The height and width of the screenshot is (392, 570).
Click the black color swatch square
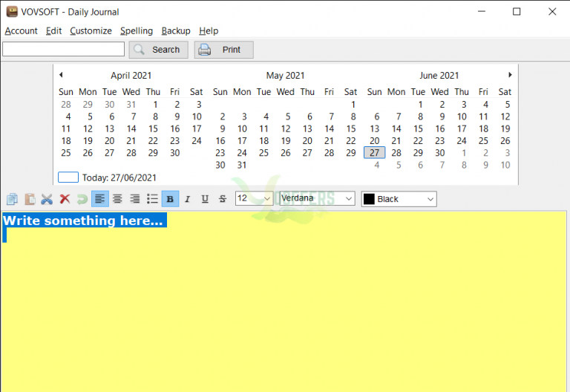[x=369, y=199]
